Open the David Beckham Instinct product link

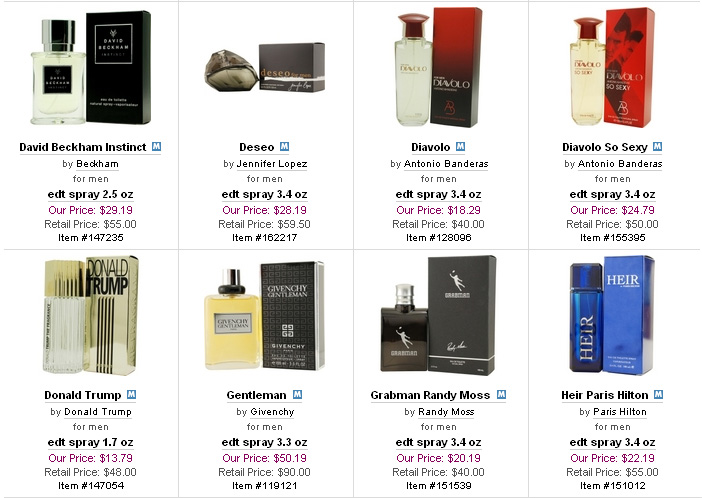tap(83, 147)
